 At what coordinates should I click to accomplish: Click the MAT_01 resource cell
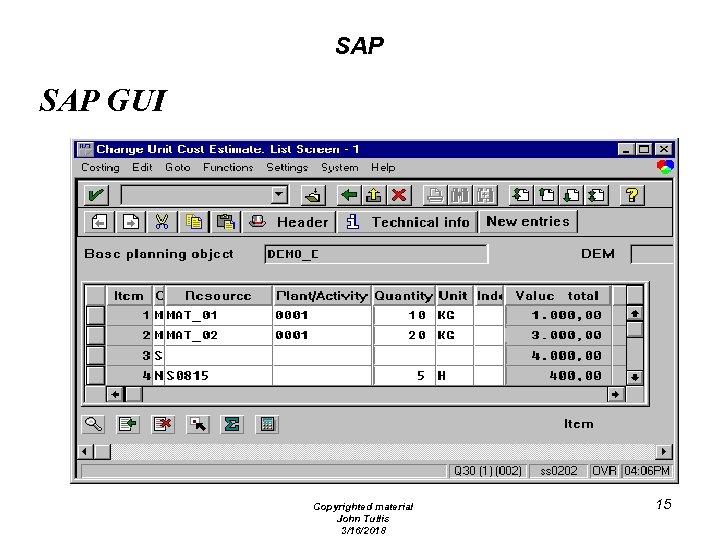click(x=219, y=315)
